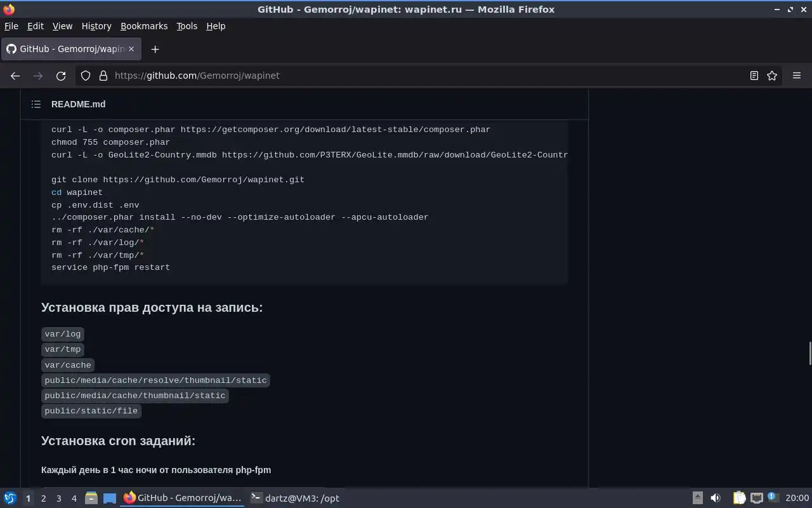The image size is (812, 508).
Task: Open the volume speaker tray icon
Action: click(x=716, y=498)
